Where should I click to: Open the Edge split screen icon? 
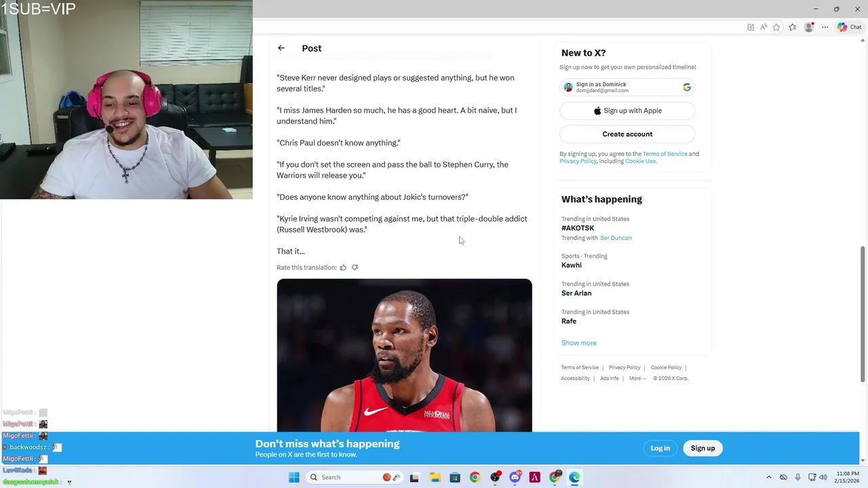751,27
